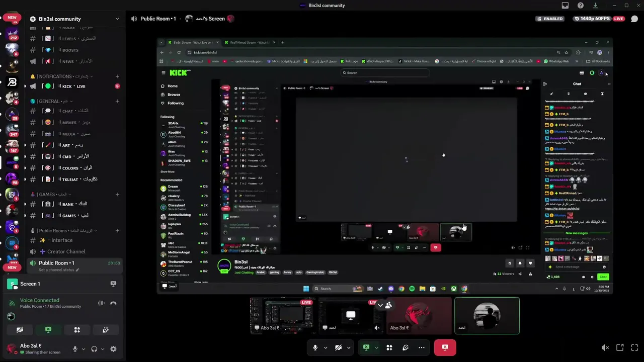Viewport: 644px width, 362px height.
Task: Open the CHAT channel
Action: (x=74, y=111)
